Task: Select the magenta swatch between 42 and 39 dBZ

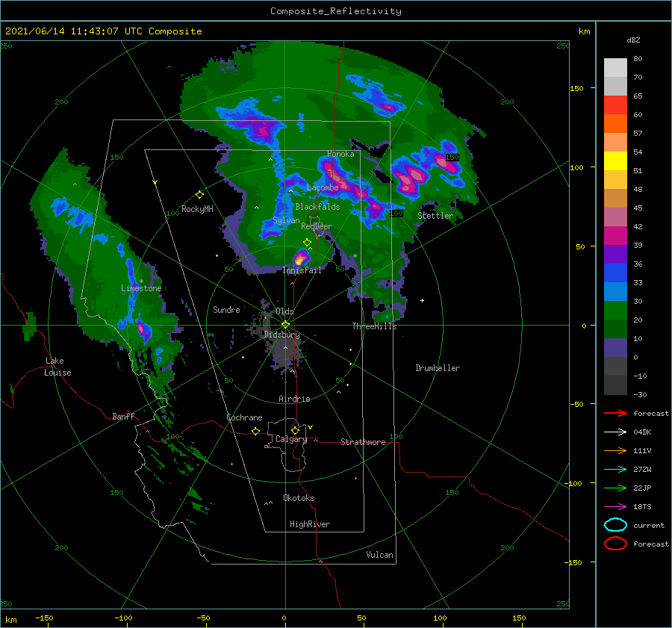Action: pos(615,236)
